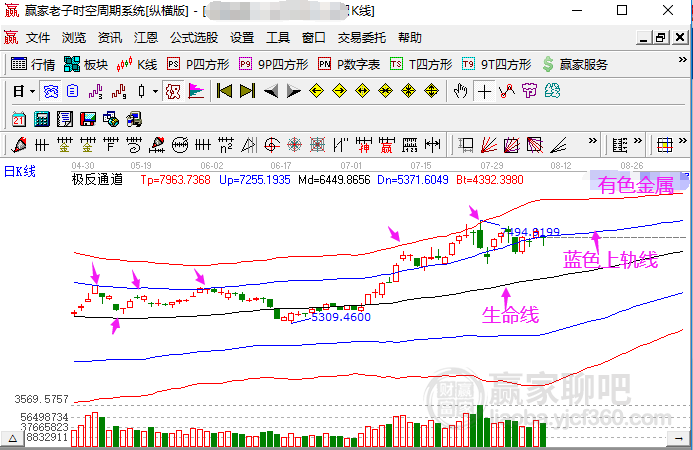
Task: Open the 交易委托 menu
Action: click(x=362, y=38)
